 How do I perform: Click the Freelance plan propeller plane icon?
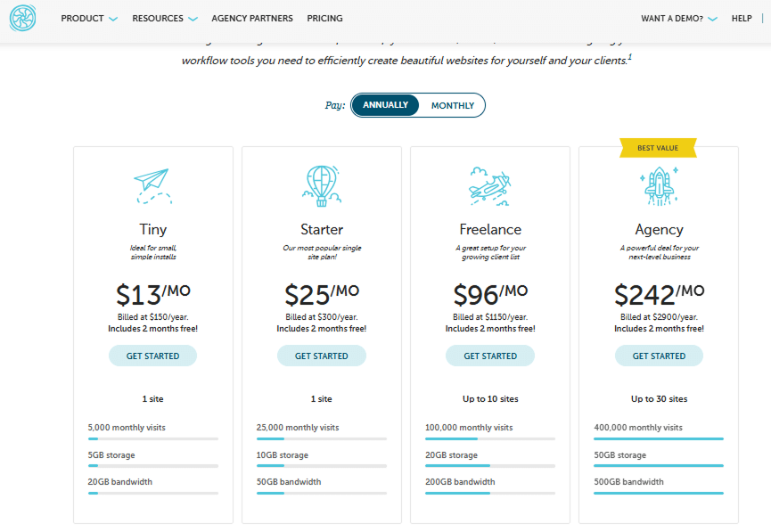point(490,186)
